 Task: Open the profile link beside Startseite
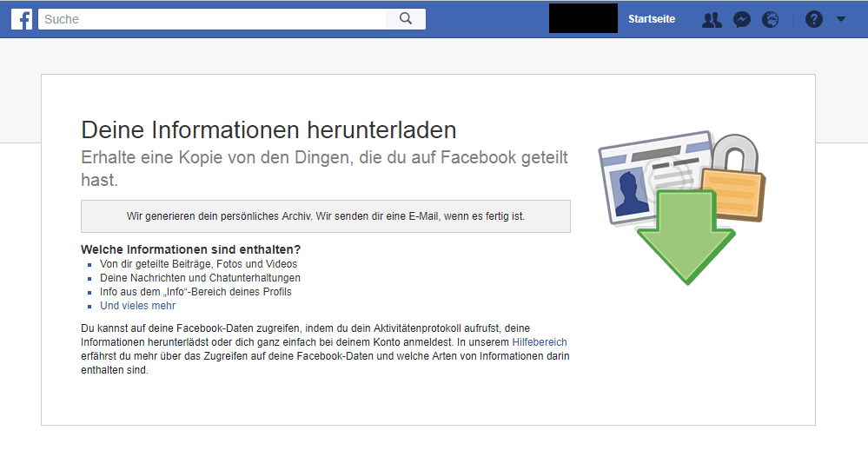tap(583, 18)
